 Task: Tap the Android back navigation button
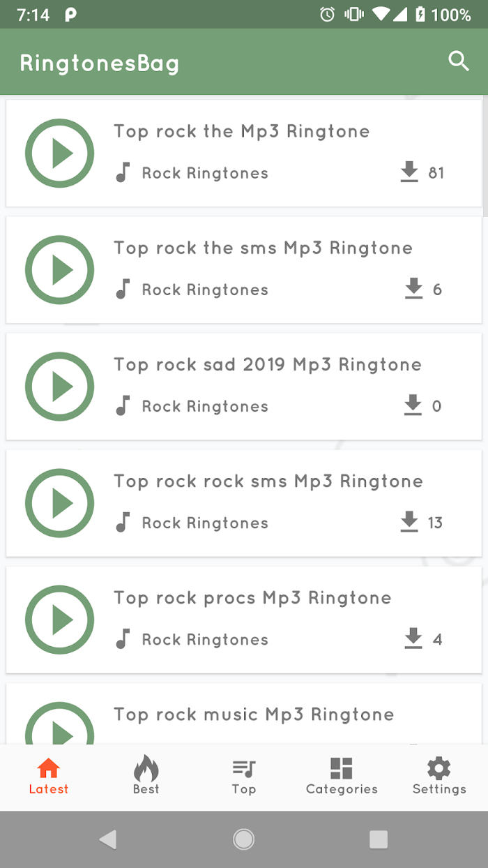(x=108, y=839)
